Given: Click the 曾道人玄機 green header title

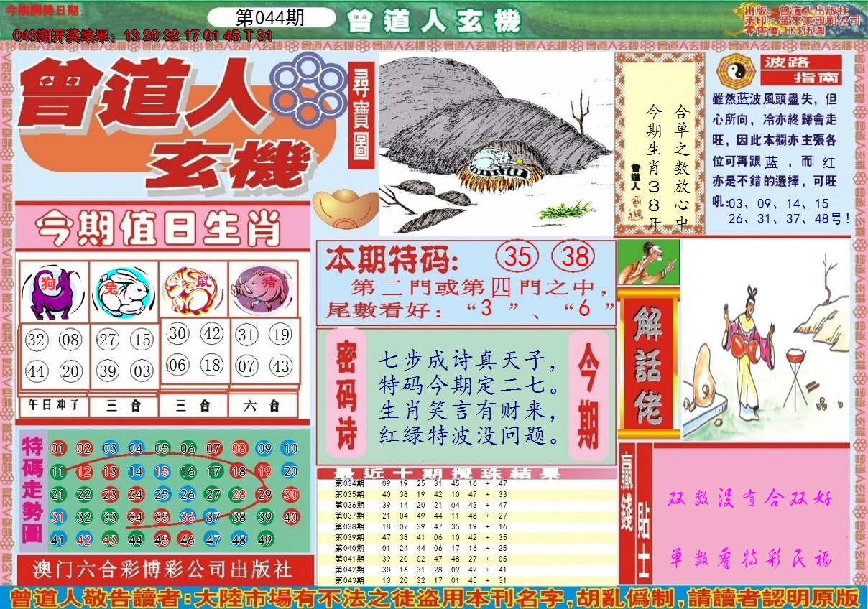Looking at the screenshot, I should (x=433, y=22).
